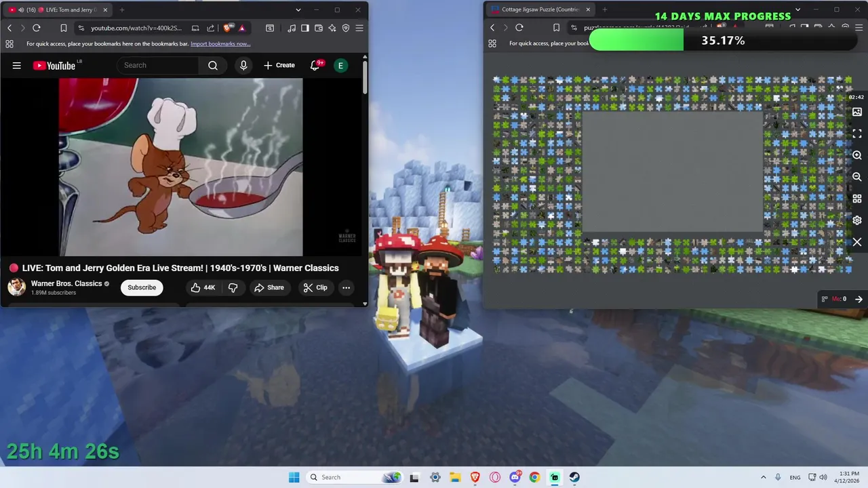Focus the YouTube search field
Image resolution: width=868 pixels, height=488 pixels.
158,65
